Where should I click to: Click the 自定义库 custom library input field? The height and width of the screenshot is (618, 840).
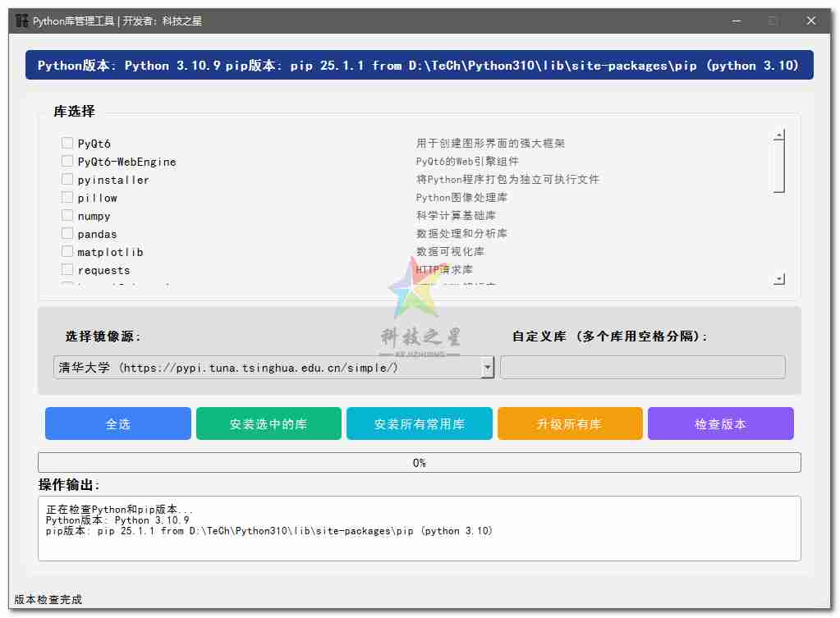tap(642, 368)
